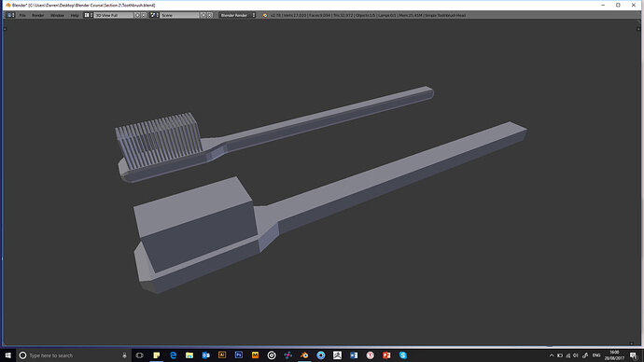Open the blue circular disc app on taskbar
The height and width of the screenshot is (362, 644).
(321, 355)
